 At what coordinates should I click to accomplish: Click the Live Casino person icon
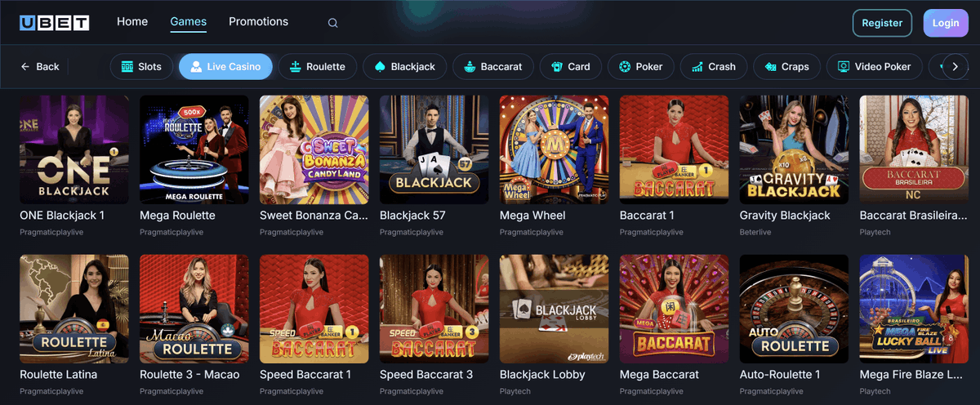click(196, 67)
